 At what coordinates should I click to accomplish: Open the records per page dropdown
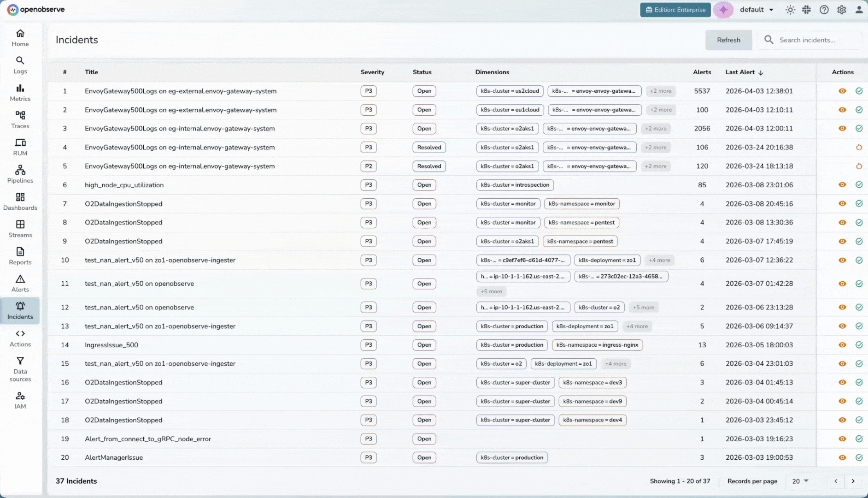(802, 481)
